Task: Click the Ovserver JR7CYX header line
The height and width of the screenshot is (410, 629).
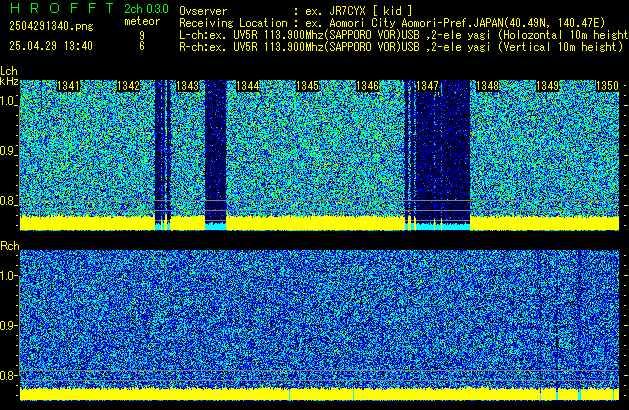Action: [x=296, y=11]
